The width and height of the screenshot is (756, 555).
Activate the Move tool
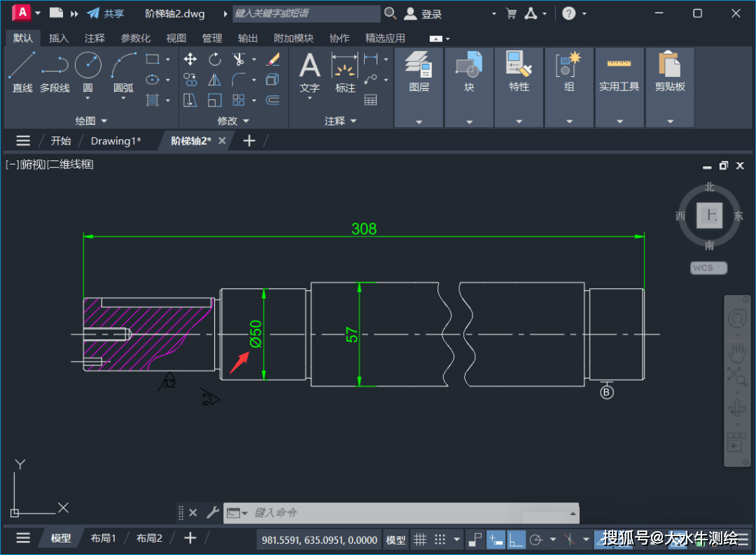pyautogui.click(x=190, y=59)
